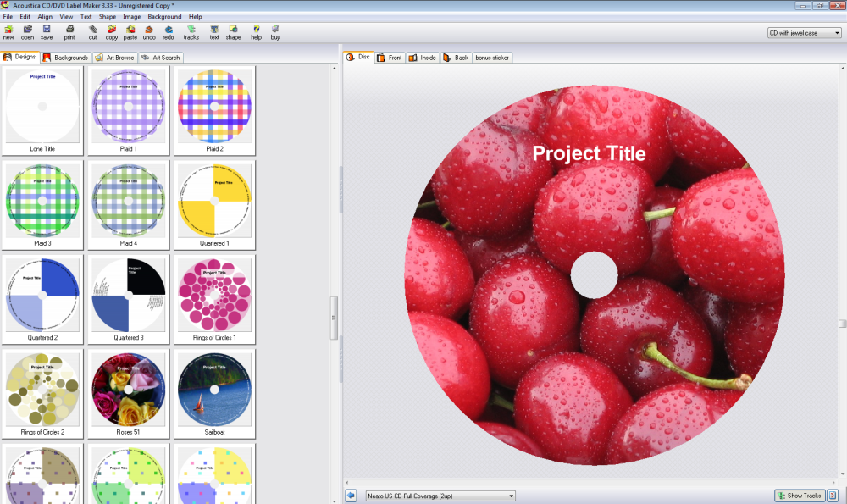The width and height of the screenshot is (847, 504).
Task: Click the redo toolbar icon
Action: click(169, 32)
